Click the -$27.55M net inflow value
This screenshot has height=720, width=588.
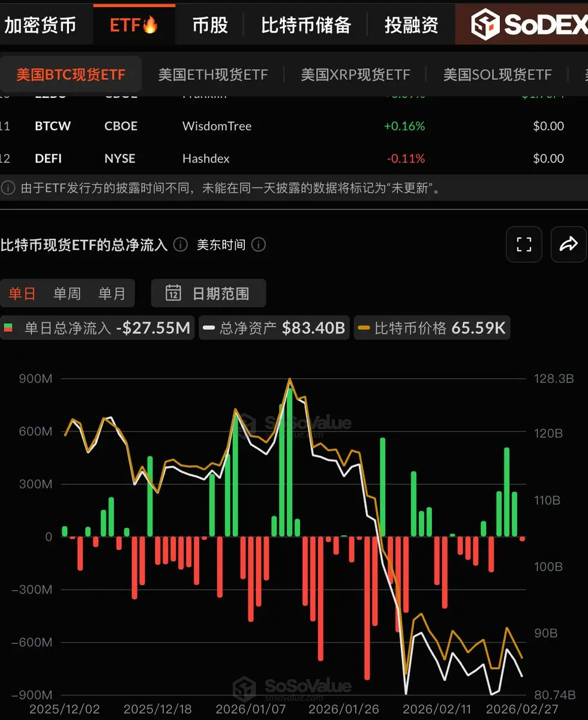(153, 328)
